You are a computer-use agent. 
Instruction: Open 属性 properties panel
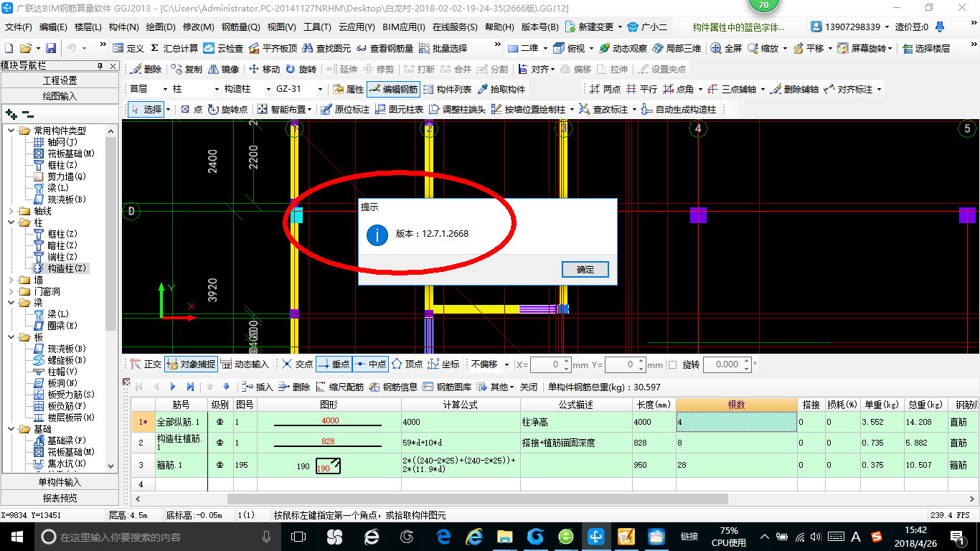pos(348,90)
